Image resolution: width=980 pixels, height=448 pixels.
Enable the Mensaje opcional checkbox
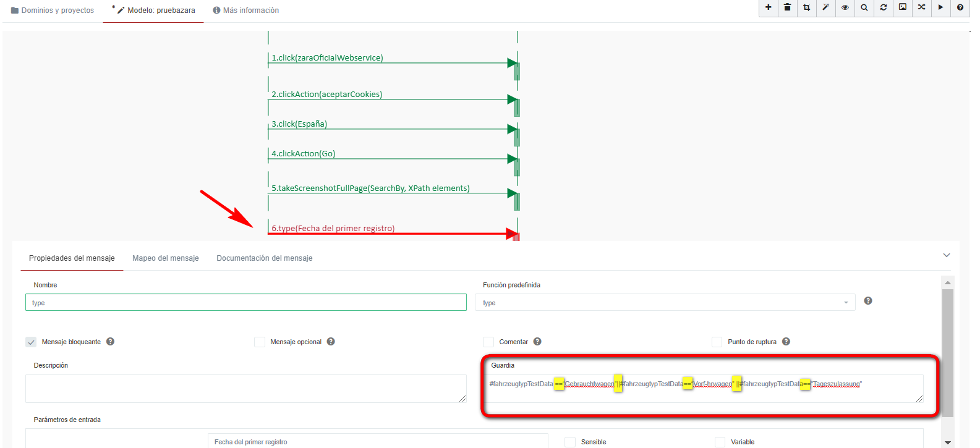tap(260, 342)
